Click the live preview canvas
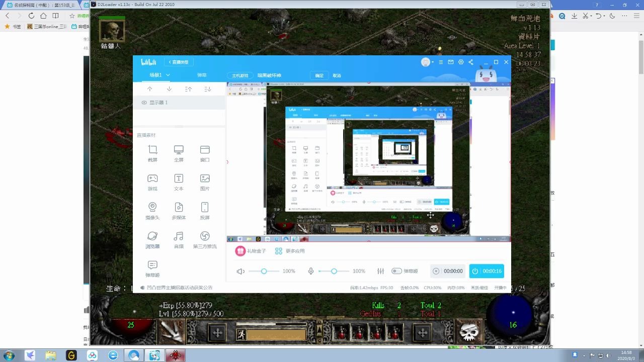Screen dimensions: 644x362 pos(368,162)
